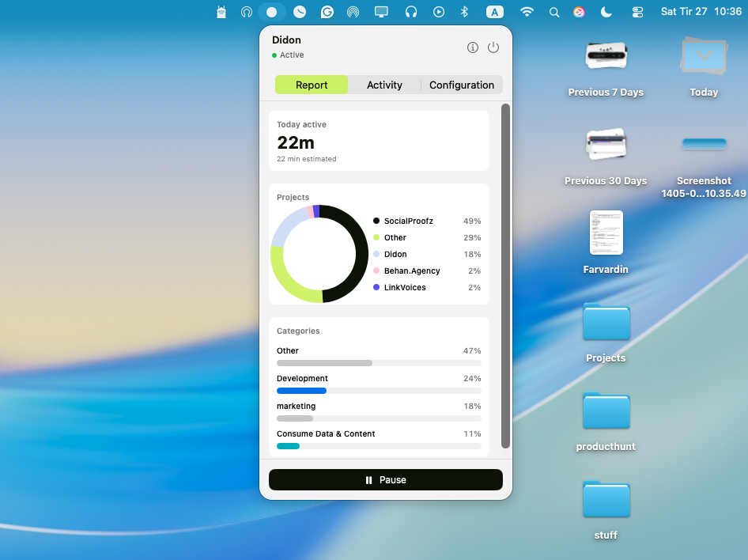
Task: Open Control Center icon
Action: (x=637, y=13)
